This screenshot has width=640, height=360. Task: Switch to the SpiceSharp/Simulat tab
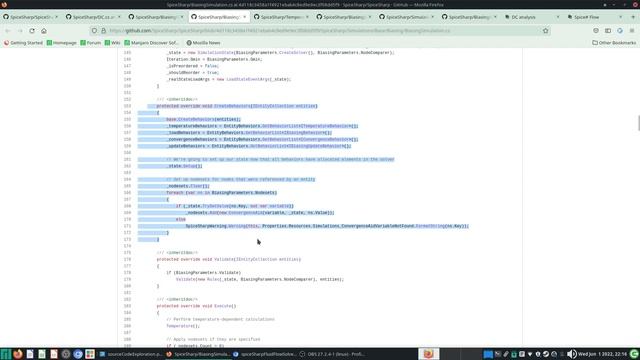407,17
